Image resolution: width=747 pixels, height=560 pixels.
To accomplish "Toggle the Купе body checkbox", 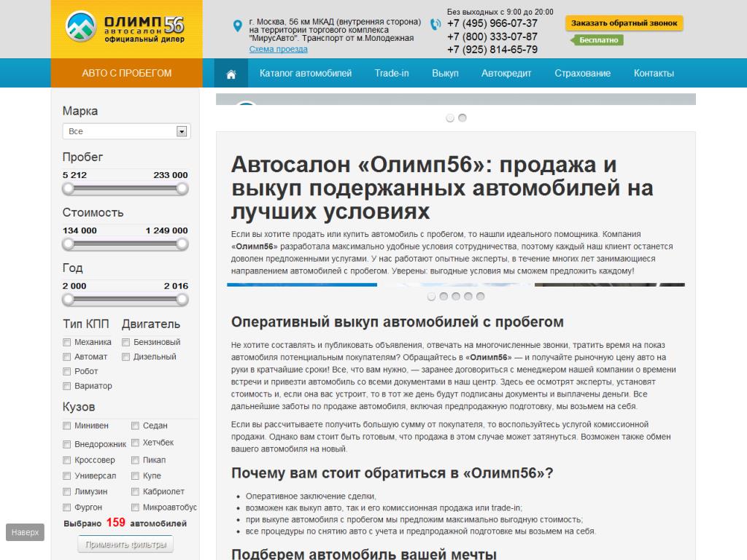I will coord(135,476).
